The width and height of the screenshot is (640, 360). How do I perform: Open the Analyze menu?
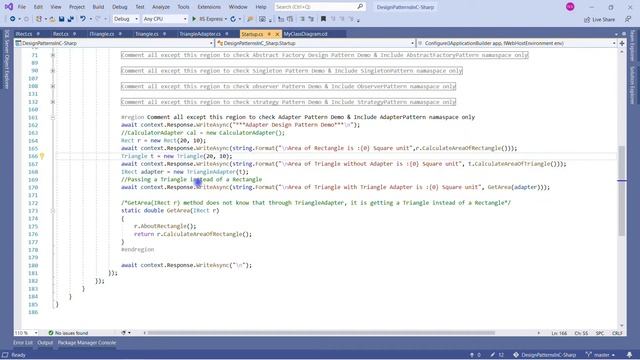tap(161, 7)
